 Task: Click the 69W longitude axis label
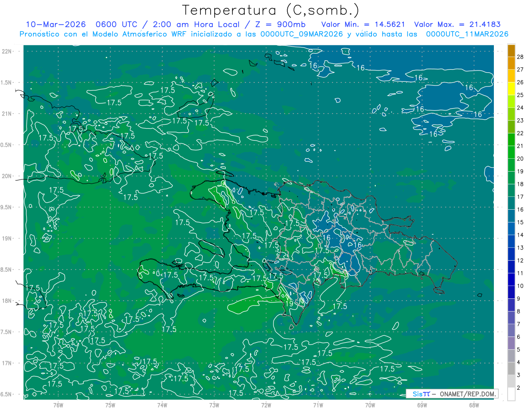coord(422,405)
